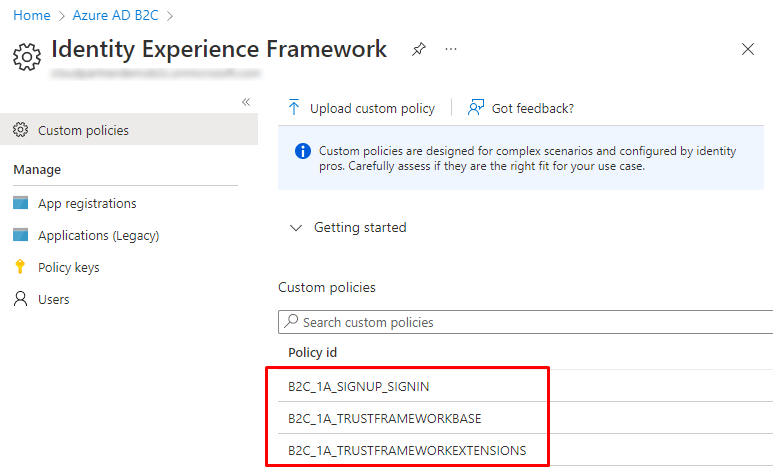Open the more options ellipsis menu
Viewport: 773px width, 474px height.
(x=451, y=49)
